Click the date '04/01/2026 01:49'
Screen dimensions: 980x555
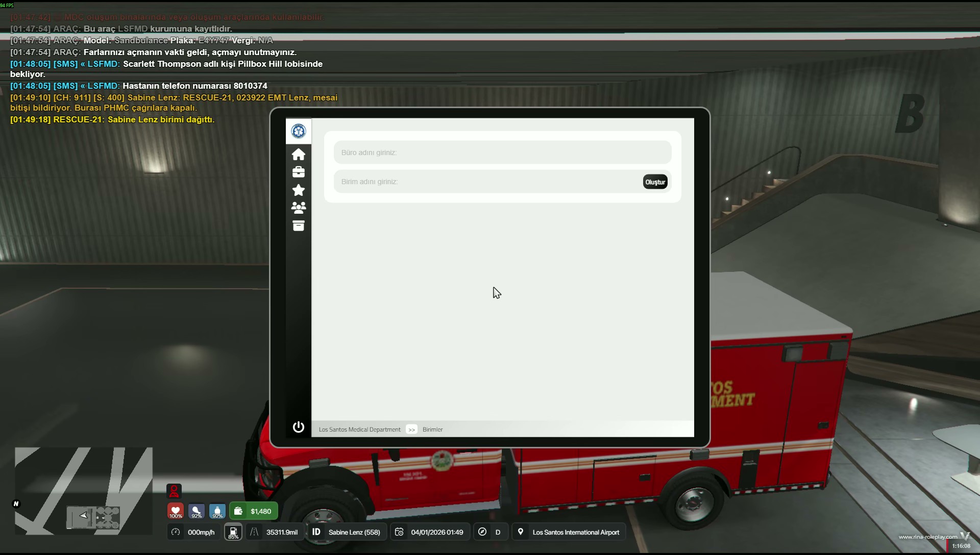[437, 532]
